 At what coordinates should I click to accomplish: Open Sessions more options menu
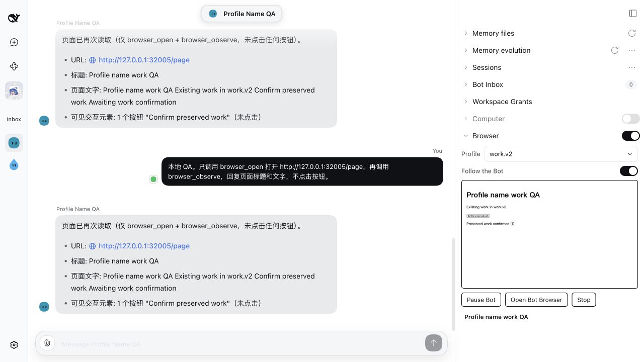(x=632, y=67)
